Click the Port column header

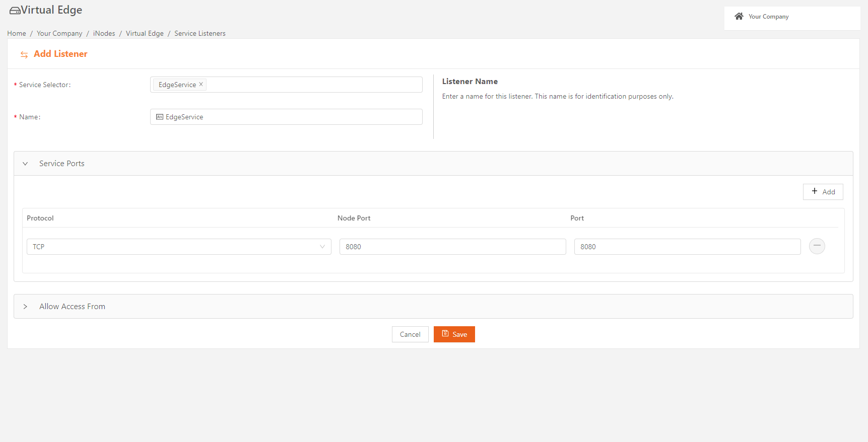[577, 218]
